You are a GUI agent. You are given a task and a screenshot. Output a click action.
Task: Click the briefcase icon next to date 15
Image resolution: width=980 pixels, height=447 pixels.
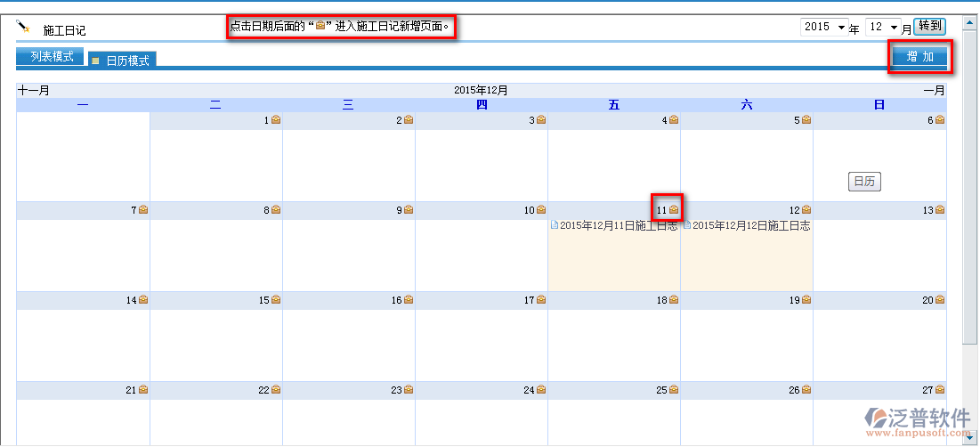pos(276,300)
